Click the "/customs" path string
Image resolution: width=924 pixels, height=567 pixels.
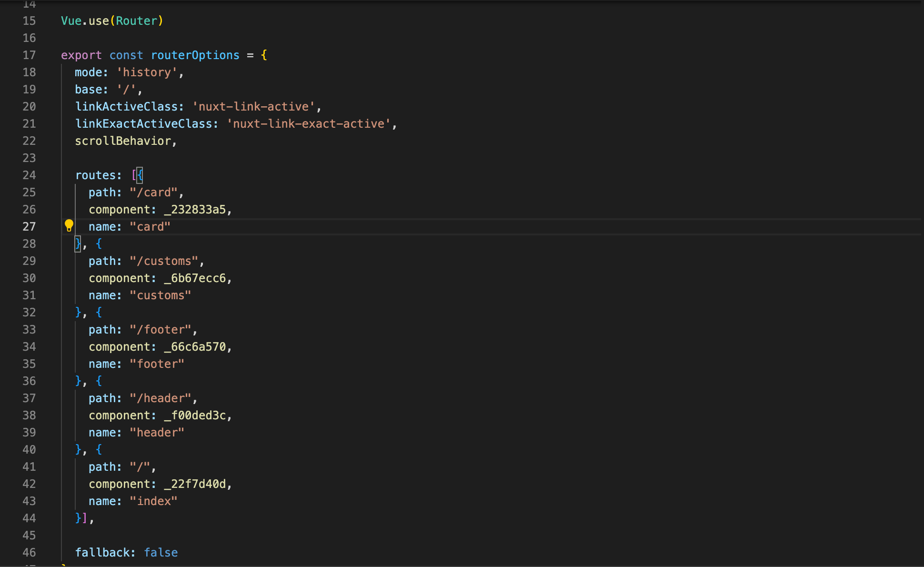(x=164, y=261)
